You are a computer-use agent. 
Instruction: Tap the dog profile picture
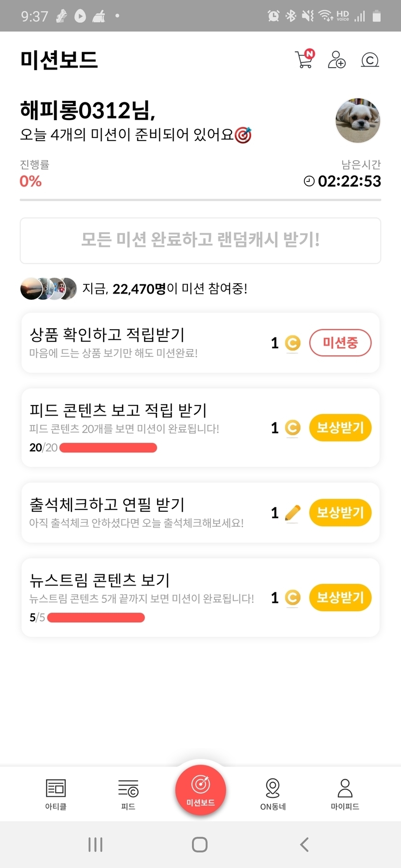(x=358, y=121)
